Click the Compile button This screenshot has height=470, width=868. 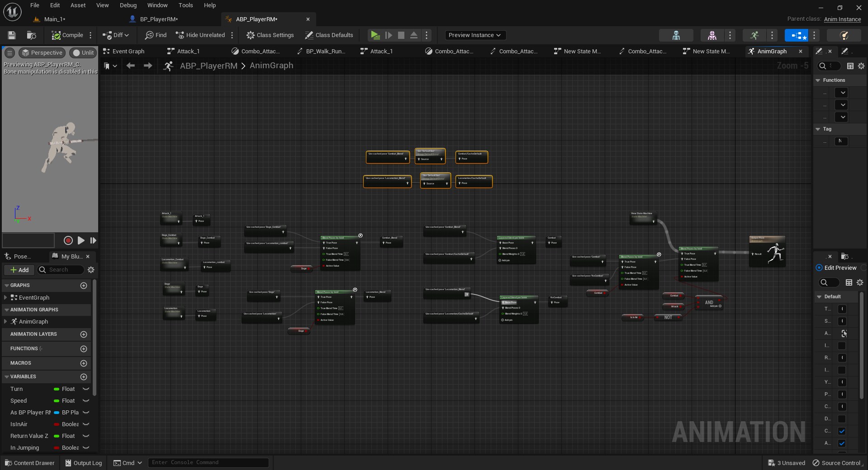(67, 35)
